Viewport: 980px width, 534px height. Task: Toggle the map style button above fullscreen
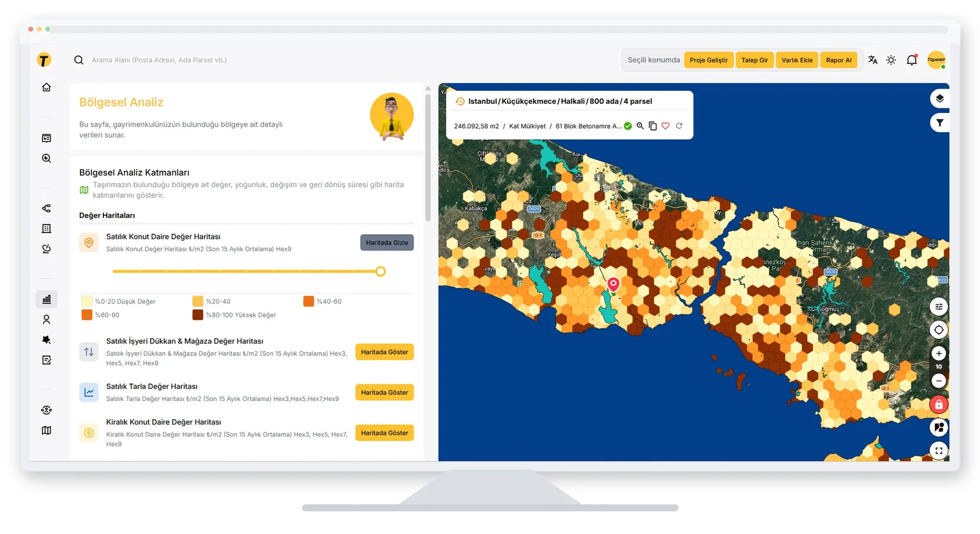(x=939, y=428)
